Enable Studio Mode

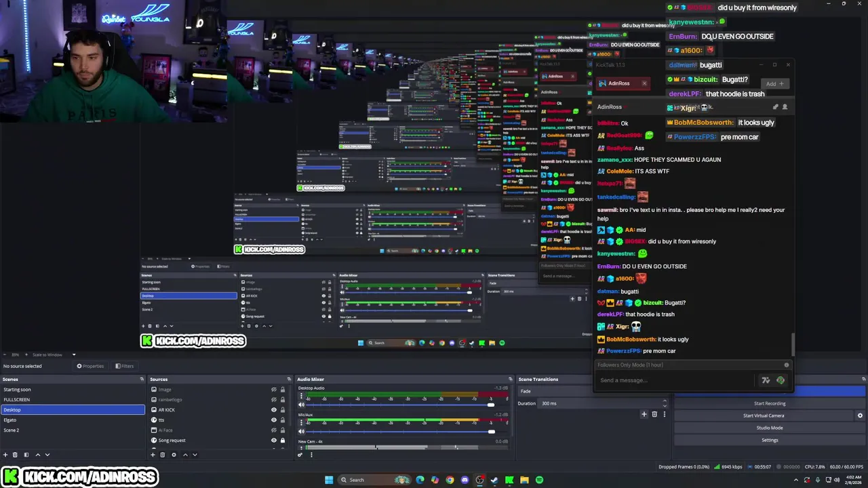770,428
